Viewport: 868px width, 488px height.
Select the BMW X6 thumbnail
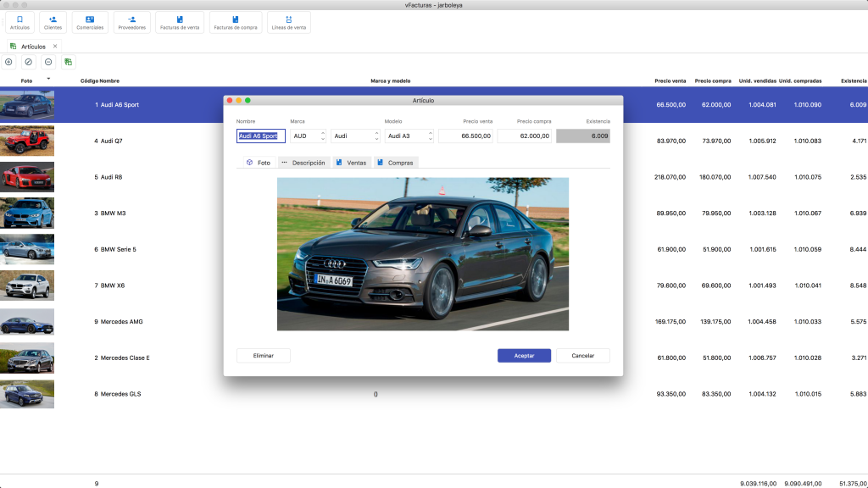pyautogui.click(x=27, y=286)
